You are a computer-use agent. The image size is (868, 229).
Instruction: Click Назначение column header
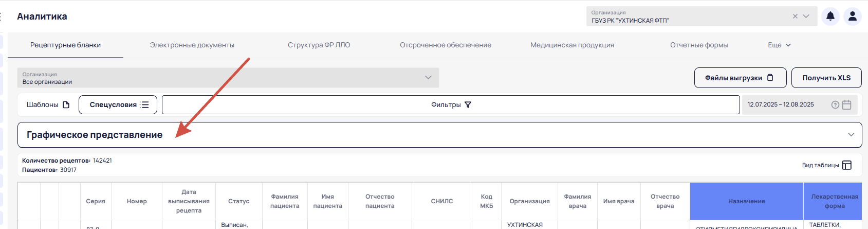[x=746, y=201]
